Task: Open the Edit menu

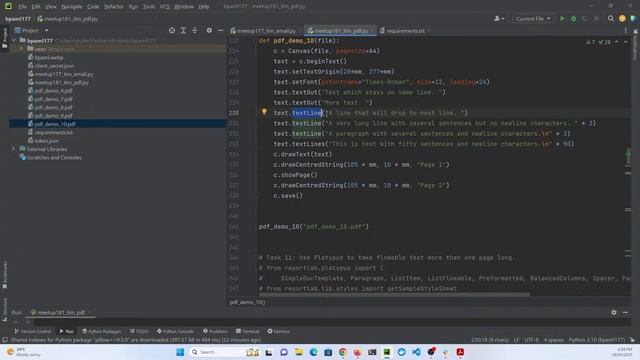Action: [36, 7]
